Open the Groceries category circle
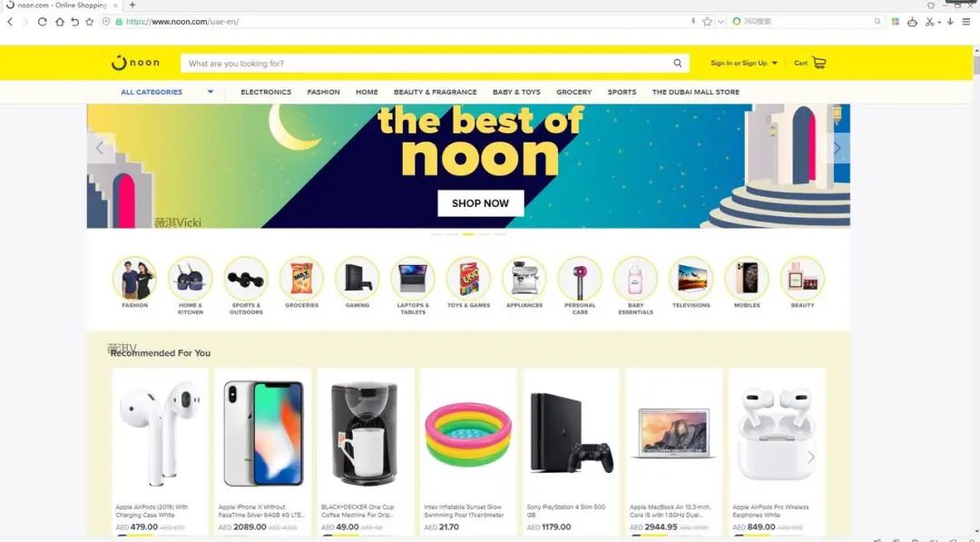This screenshot has height=542, width=980. tap(301, 278)
